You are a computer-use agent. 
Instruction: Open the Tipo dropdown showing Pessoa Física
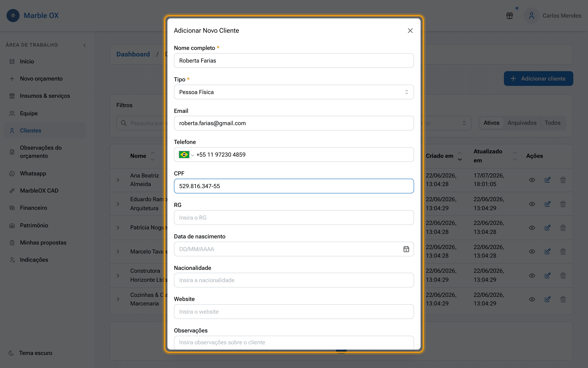click(x=294, y=92)
